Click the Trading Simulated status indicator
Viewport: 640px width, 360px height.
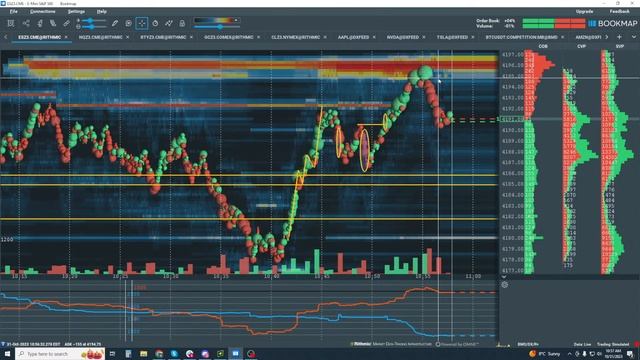click(x=613, y=344)
